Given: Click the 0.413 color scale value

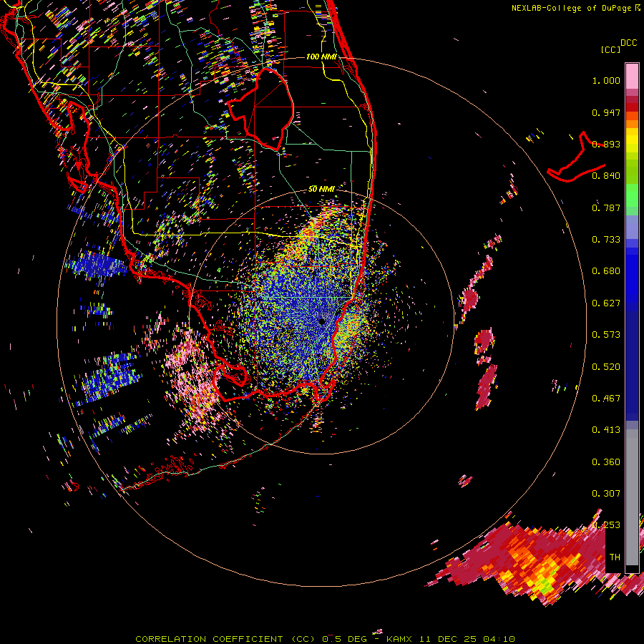Looking at the screenshot, I should point(606,430).
